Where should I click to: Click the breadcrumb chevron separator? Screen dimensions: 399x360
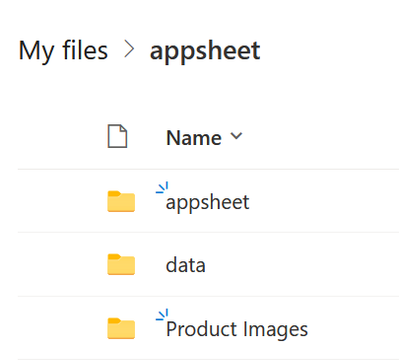pos(129,50)
